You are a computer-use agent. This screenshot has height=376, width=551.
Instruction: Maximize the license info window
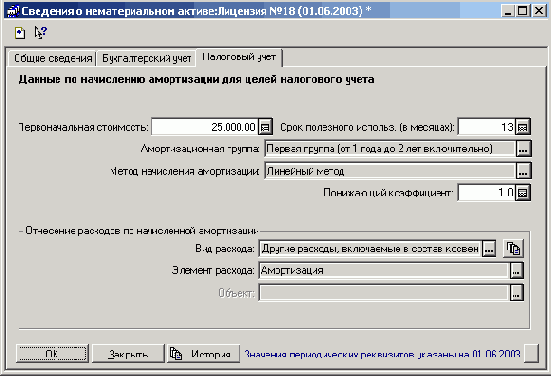523,11
